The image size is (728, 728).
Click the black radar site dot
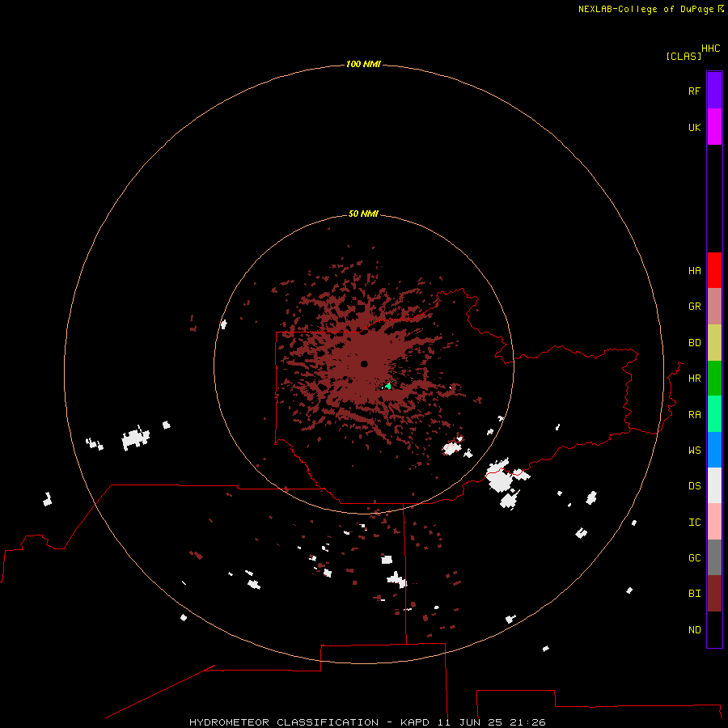(364, 364)
